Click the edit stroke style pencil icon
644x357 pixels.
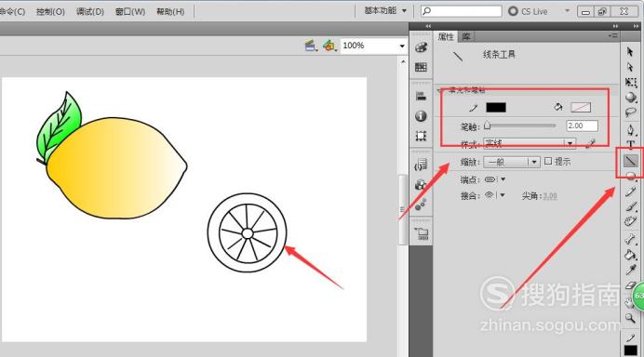point(591,143)
